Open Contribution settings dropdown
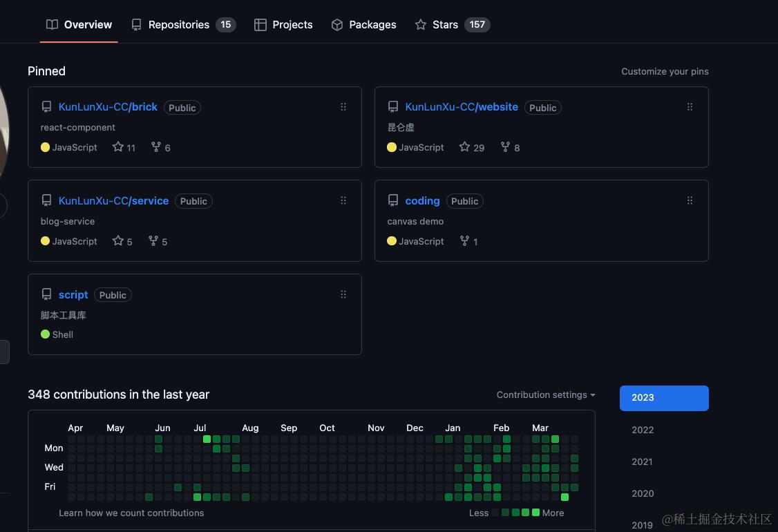Viewport: 778px width, 532px height. (546, 395)
